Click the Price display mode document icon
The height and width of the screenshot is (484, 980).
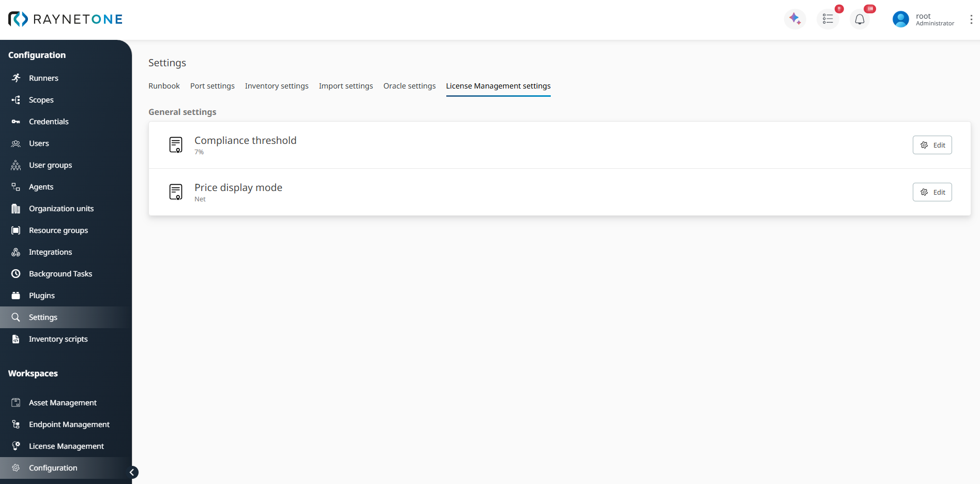point(176,192)
